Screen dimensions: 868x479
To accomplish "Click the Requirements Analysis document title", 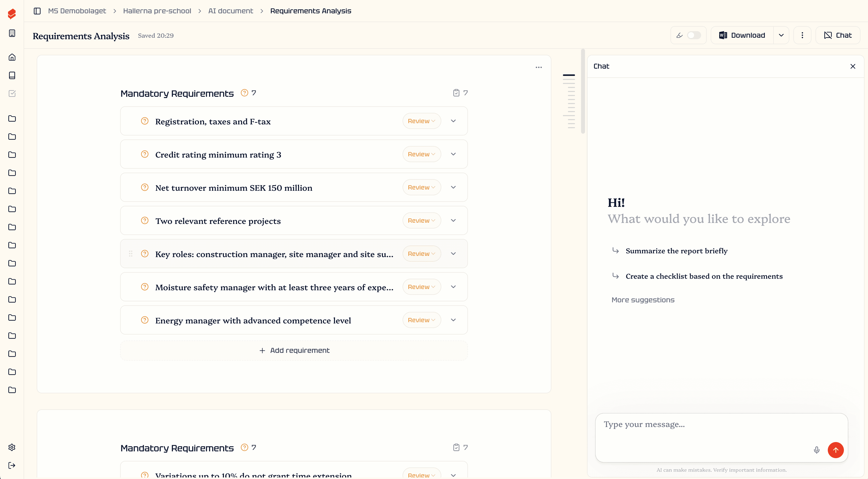I will tap(81, 36).
